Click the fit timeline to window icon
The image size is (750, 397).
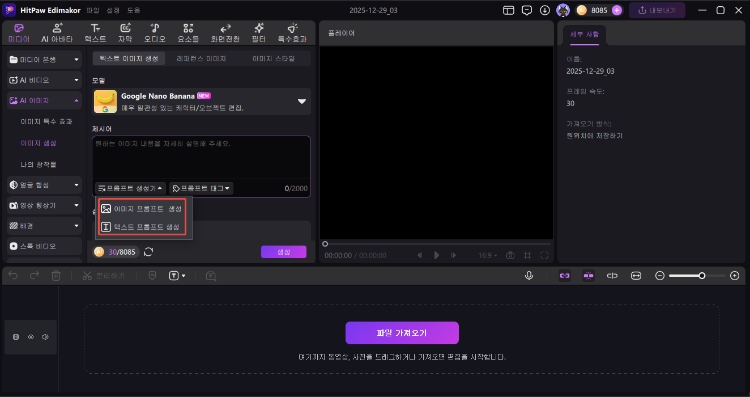click(x=636, y=276)
